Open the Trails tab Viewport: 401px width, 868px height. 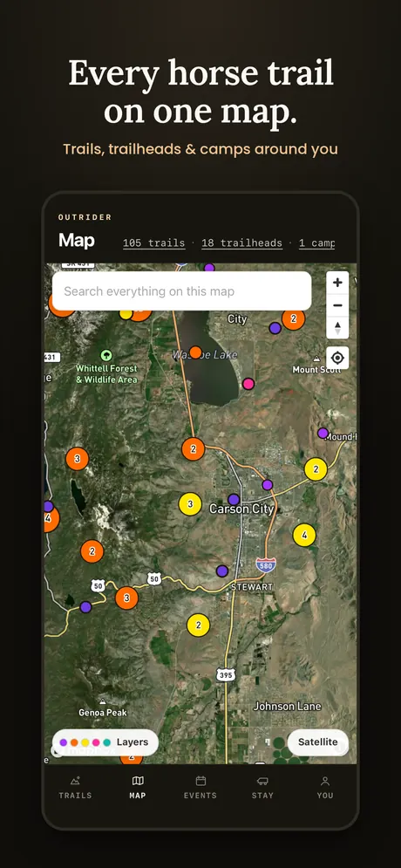pos(75,788)
